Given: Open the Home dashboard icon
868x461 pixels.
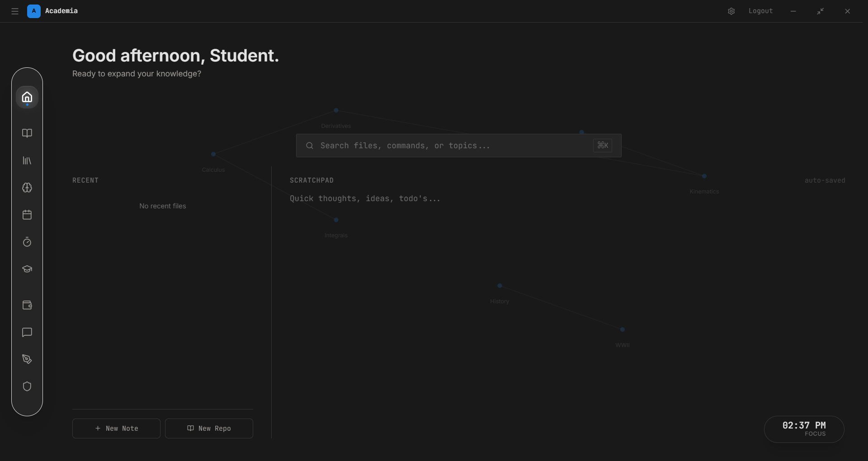Looking at the screenshot, I should click(27, 97).
